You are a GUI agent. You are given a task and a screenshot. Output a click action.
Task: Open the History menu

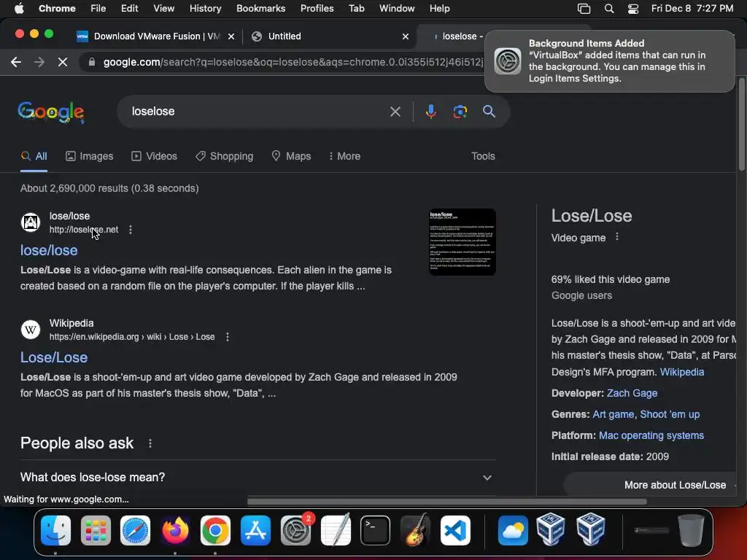(x=205, y=9)
